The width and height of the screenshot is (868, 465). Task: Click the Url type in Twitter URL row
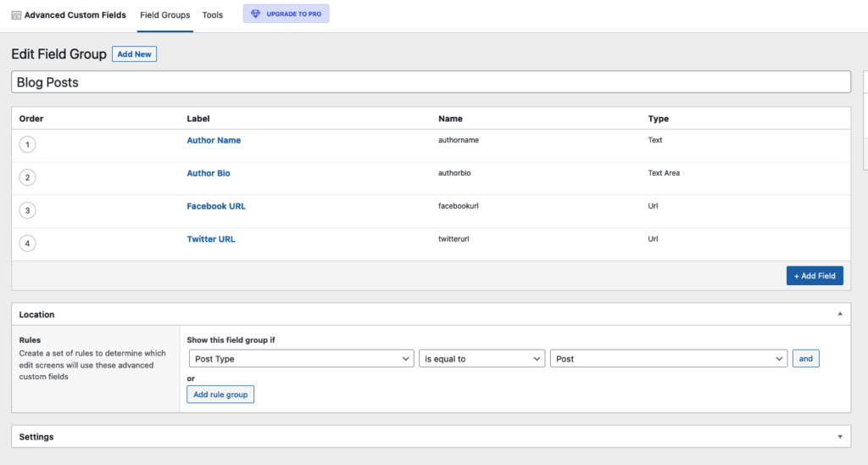pyautogui.click(x=654, y=239)
